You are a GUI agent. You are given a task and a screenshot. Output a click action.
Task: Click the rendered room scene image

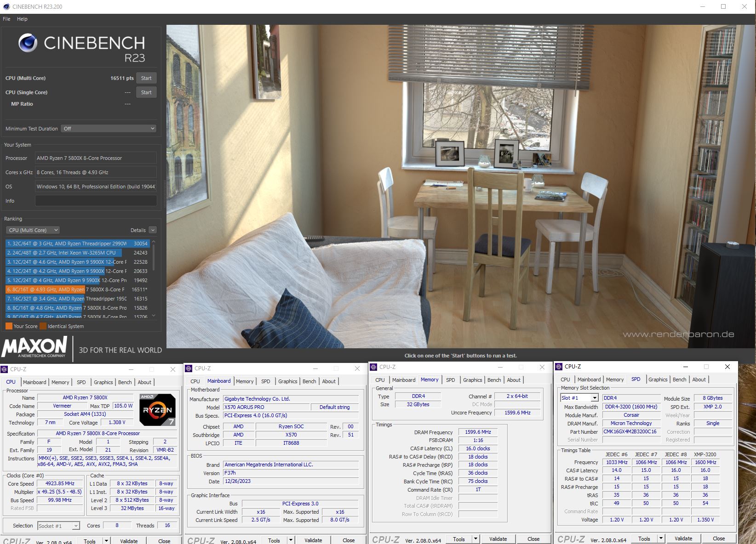(460, 186)
